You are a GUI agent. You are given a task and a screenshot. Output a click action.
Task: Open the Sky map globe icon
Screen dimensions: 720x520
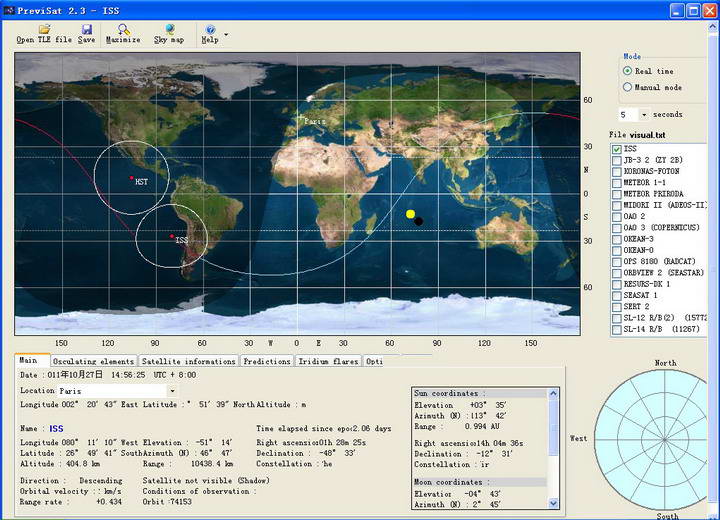click(169, 29)
